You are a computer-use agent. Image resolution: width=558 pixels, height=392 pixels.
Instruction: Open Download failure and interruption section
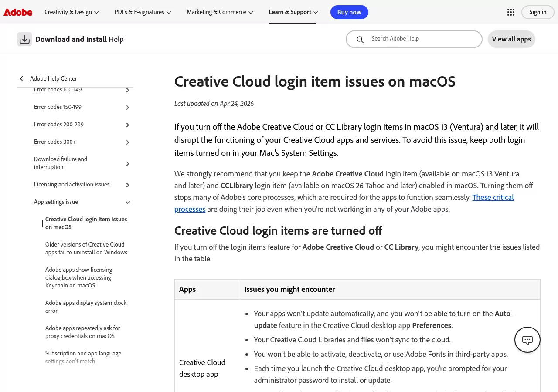pos(61,163)
